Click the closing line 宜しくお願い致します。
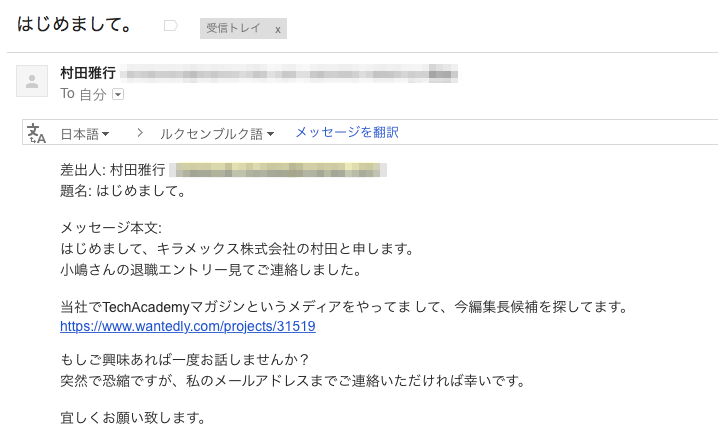This screenshot has height=440, width=718. (x=133, y=418)
